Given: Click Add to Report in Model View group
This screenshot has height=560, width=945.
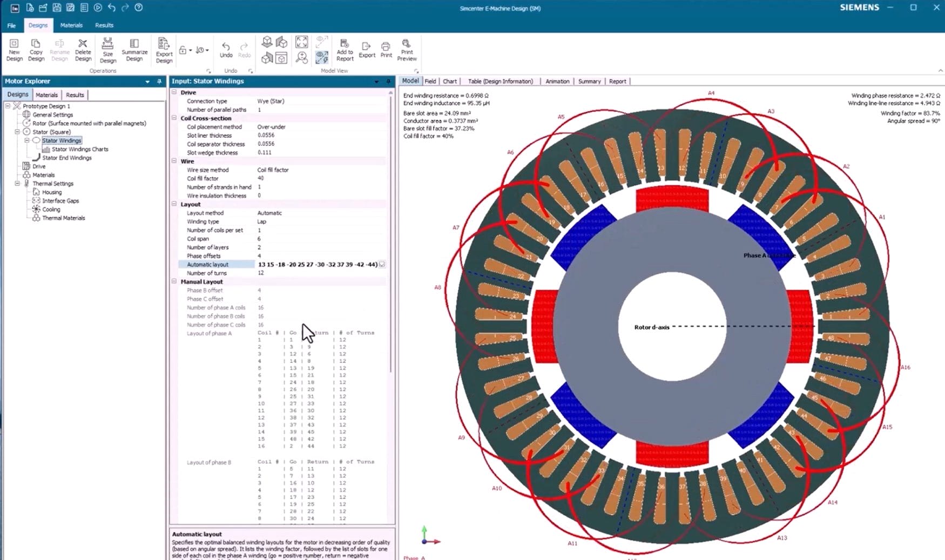Looking at the screenshot, I should click(345, 50).
